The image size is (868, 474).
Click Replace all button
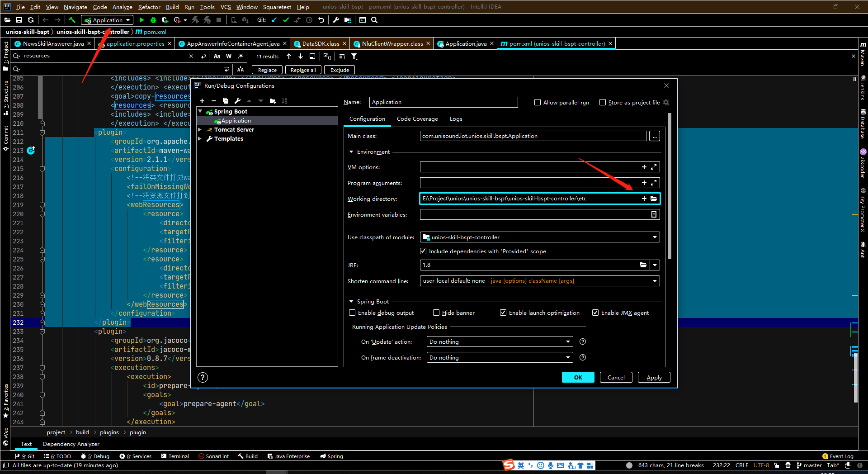tap(303, 70)
